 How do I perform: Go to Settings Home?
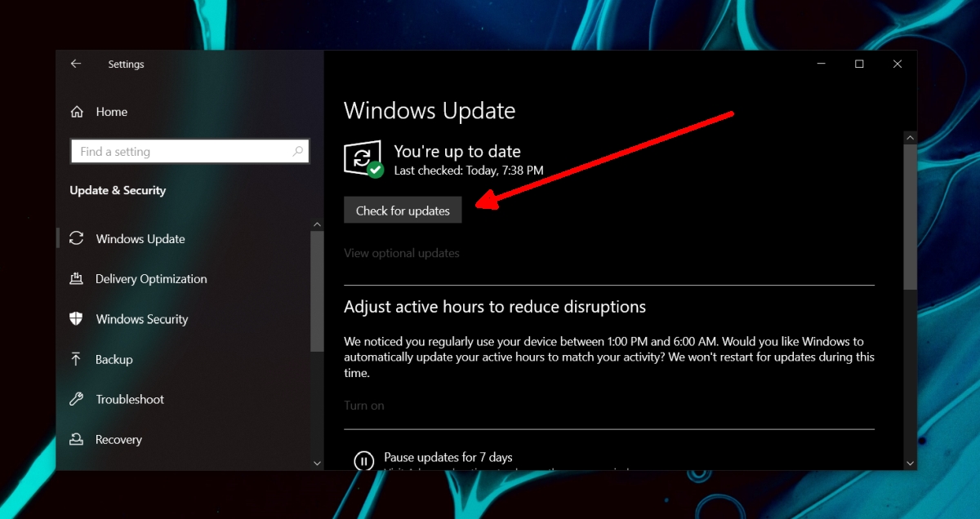pyautogui.click(x=111, y=112)
